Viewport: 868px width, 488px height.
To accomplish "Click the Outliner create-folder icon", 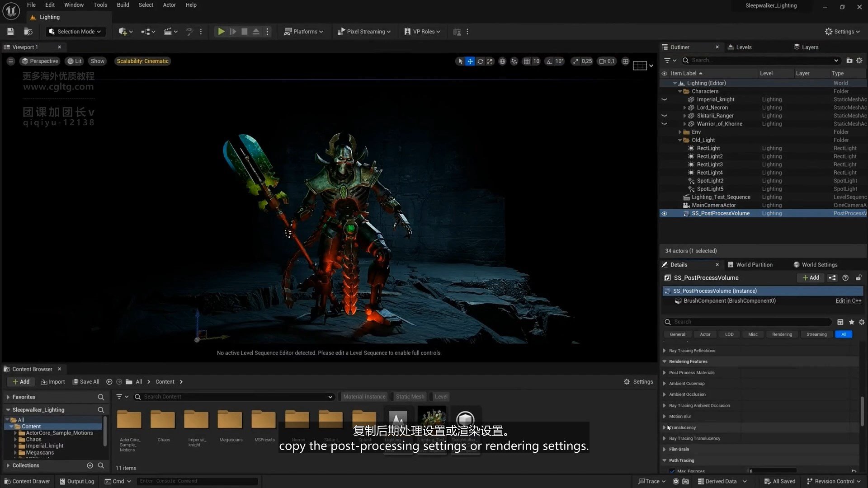I will click(849, 60).
